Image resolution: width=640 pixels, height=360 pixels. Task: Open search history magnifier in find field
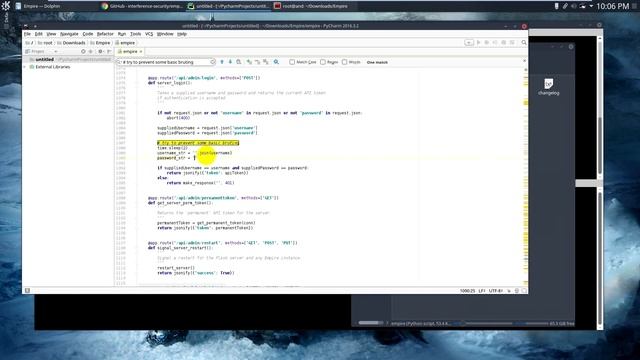[x=119, y=62]
